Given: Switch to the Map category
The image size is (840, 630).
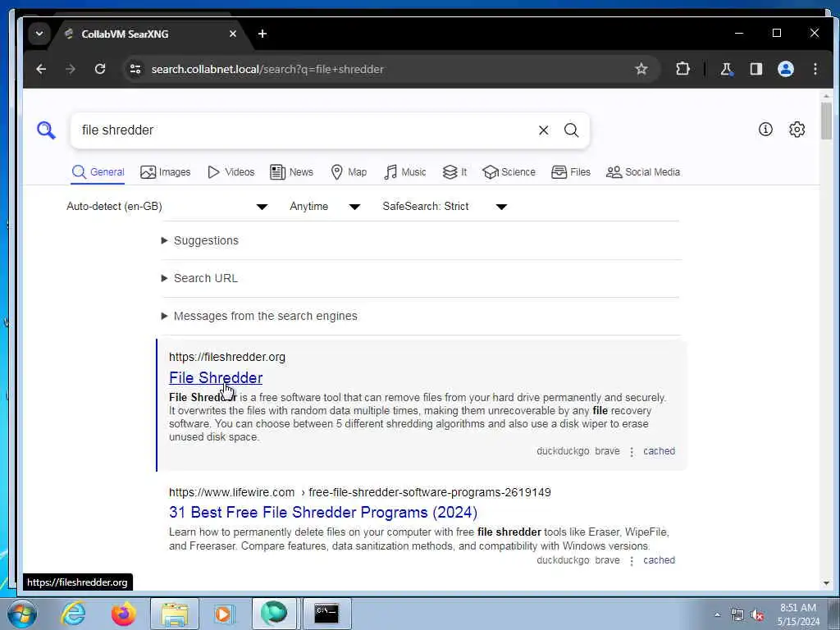Looking at the screenshot, I should pyautogui.click(x=349, y=172).
